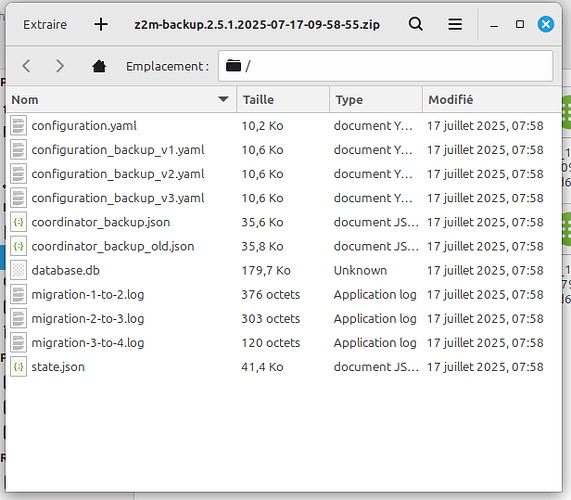Open the hamburger menu icon
This screenshot has width=571, height=500.
pyautogui.click(x=455, y=24)
